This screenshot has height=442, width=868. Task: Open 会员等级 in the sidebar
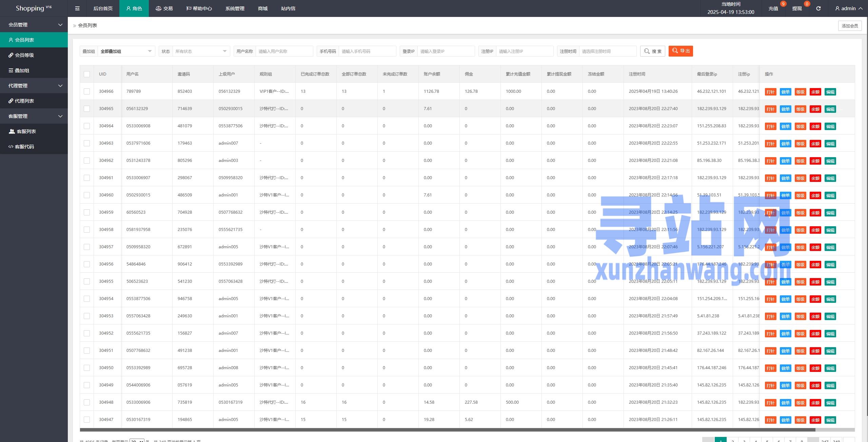[34, 55]
